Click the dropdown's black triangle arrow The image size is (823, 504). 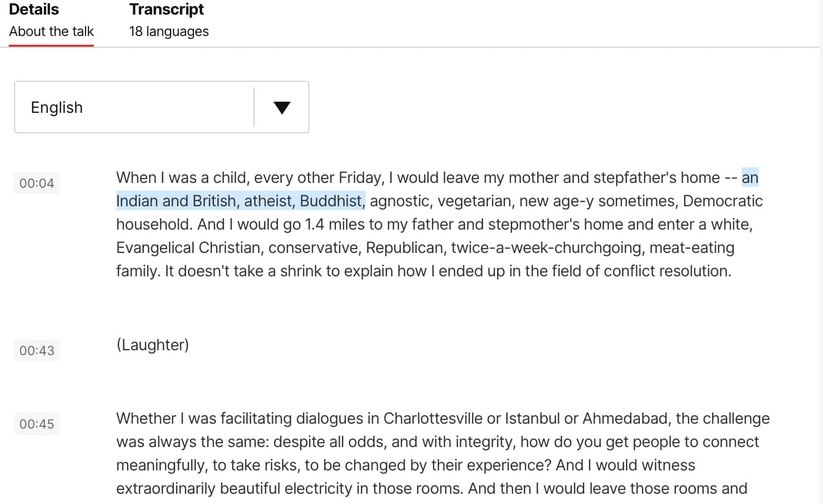pyautogui.click(x=281, y=108)
